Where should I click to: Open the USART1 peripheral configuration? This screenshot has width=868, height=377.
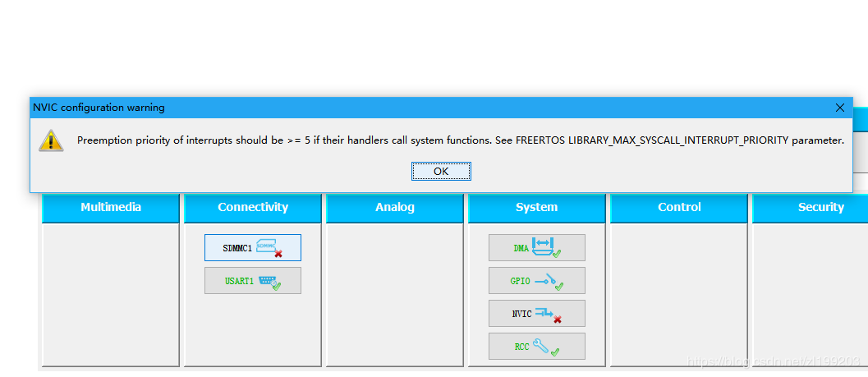(253, 281)
